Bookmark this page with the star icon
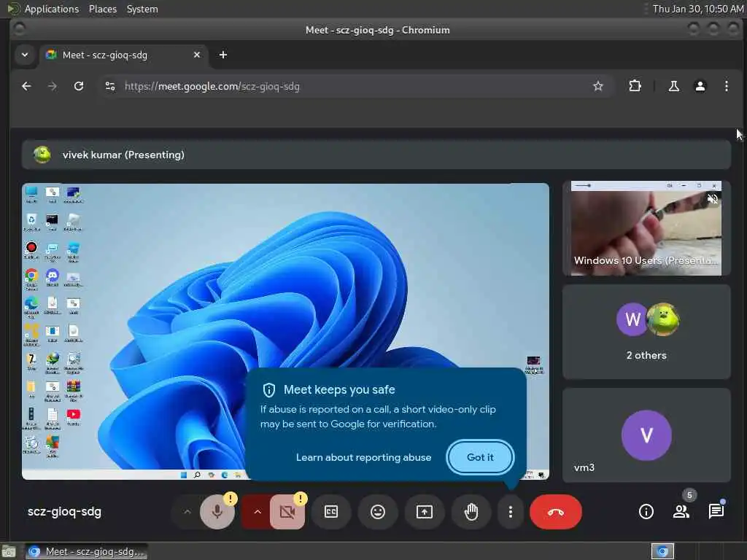The height and width of the screenshot is (560, 747). (598, 86)
